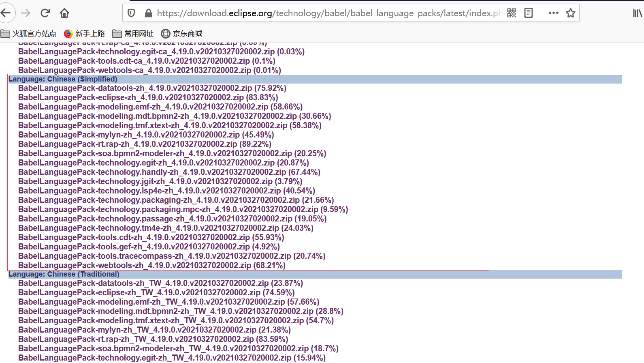Download BabelLanguagePack-tools.cdt-ca zip
Viewport: 644px width, 363px height.
click(x=147, y=61)
